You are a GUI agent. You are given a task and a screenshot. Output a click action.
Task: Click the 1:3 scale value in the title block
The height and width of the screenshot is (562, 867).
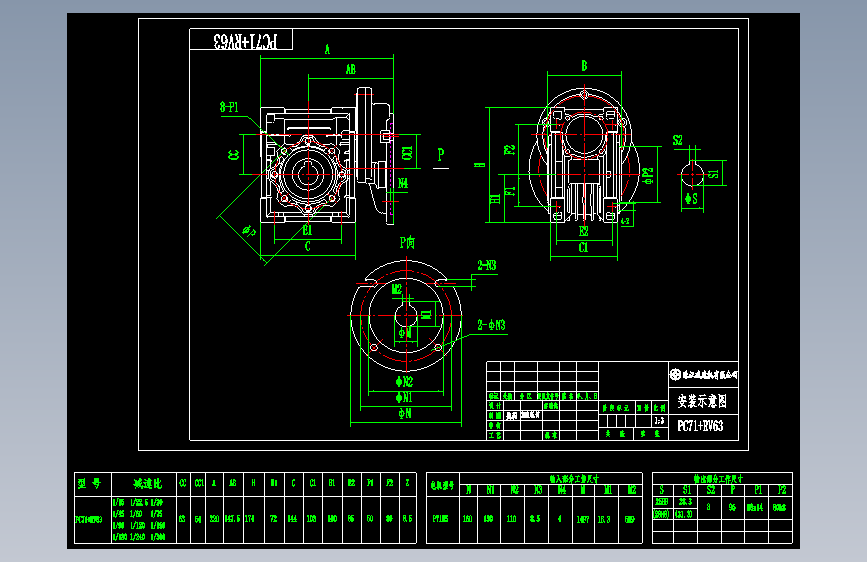[x=659, y=421]
